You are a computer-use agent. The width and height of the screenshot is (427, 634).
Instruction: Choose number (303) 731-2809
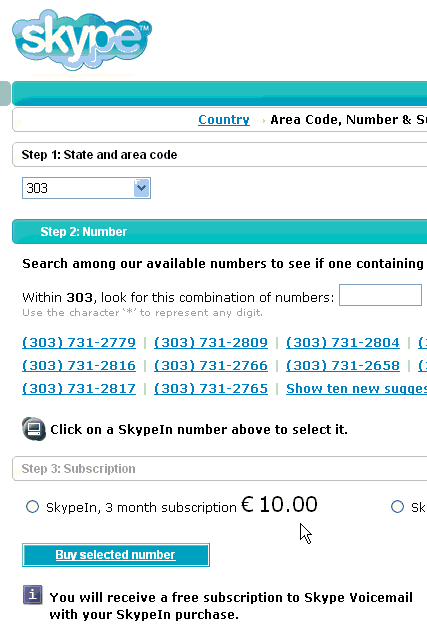[211, 343]
